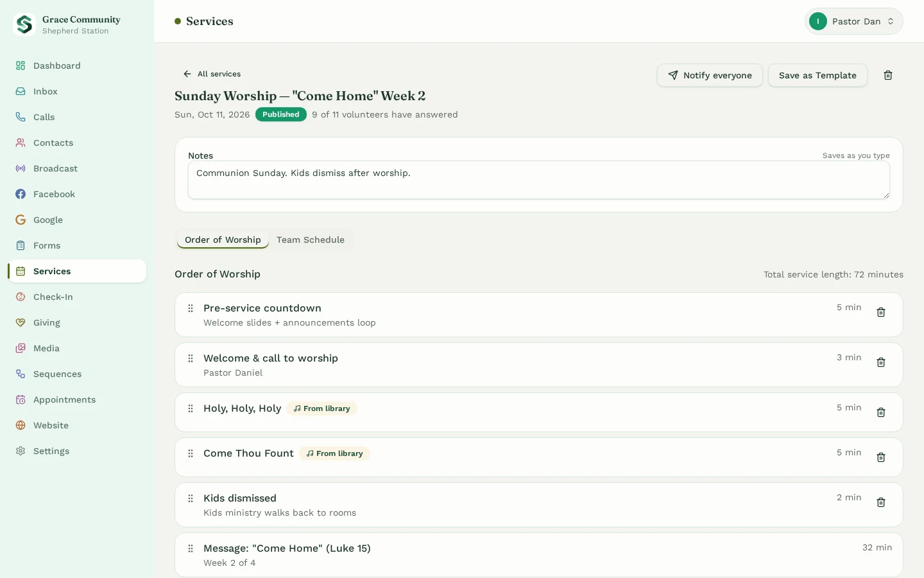Viewport: 924px width, 578px height.
Task: Open Broadcast in the sidebar
Action: pos(77,168)
